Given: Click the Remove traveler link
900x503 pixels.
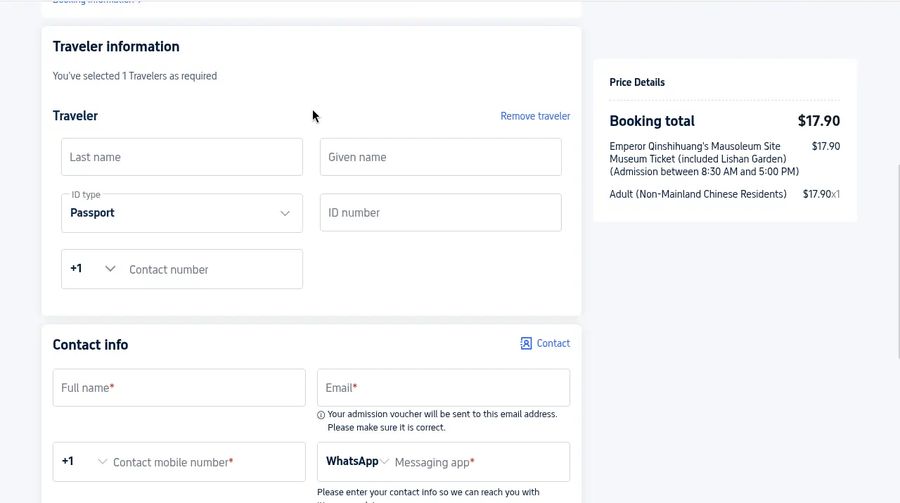Looking at the screenshot, I should [x=535, y=116].
